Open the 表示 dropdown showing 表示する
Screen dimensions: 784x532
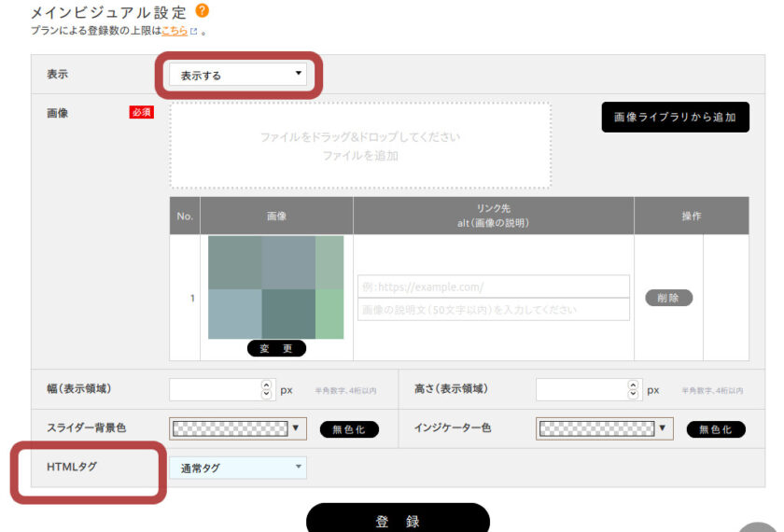238,75
